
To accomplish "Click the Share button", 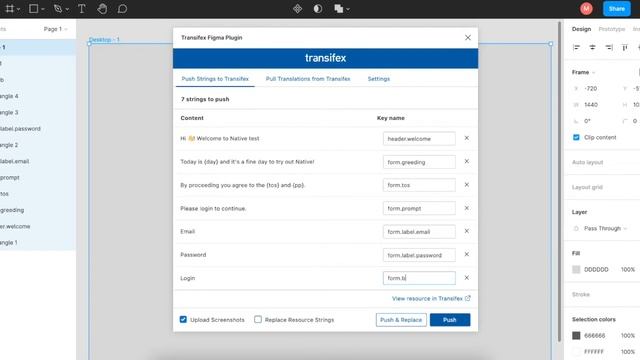I will 616,9.
